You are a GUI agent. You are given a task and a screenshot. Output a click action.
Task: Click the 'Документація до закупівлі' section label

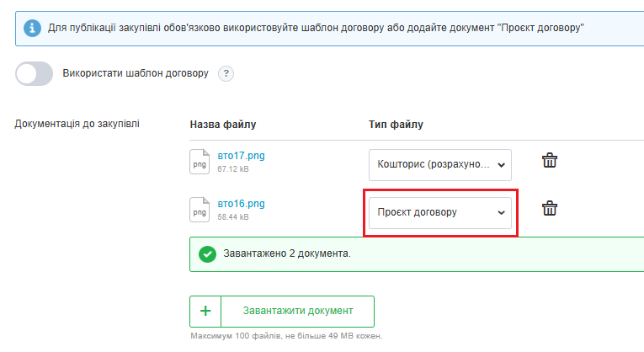pos(77,125)
